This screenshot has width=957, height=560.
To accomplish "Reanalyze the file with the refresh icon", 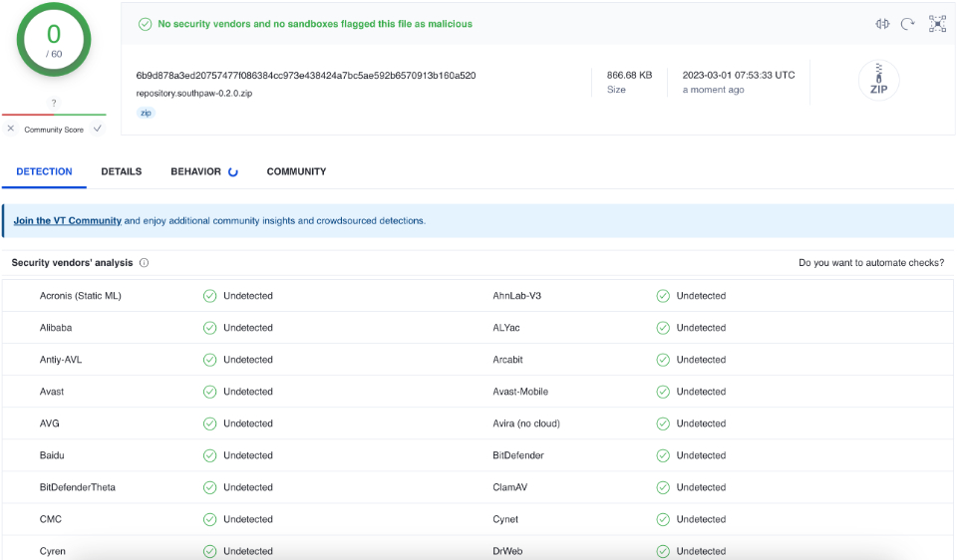I will point(908,24).
